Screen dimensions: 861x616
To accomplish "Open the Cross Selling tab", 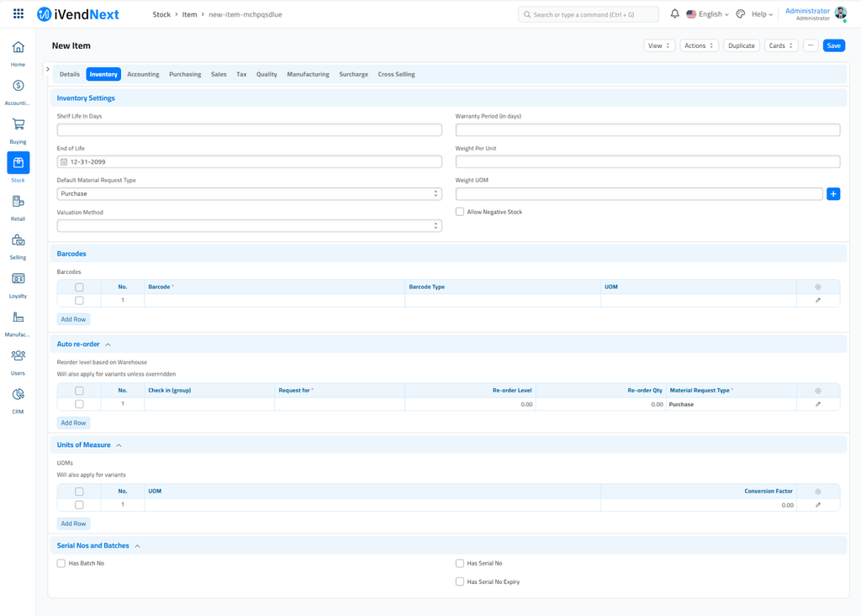I will click(396, 75).
